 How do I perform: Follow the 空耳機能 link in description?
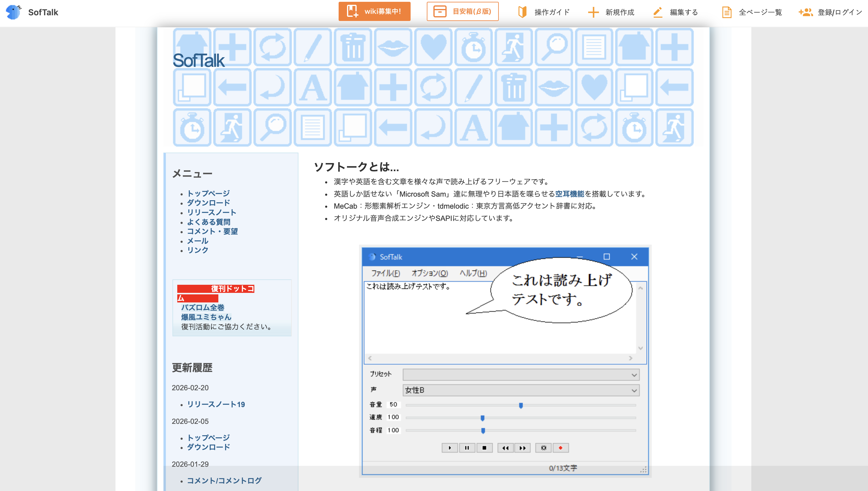pos(570,194)
